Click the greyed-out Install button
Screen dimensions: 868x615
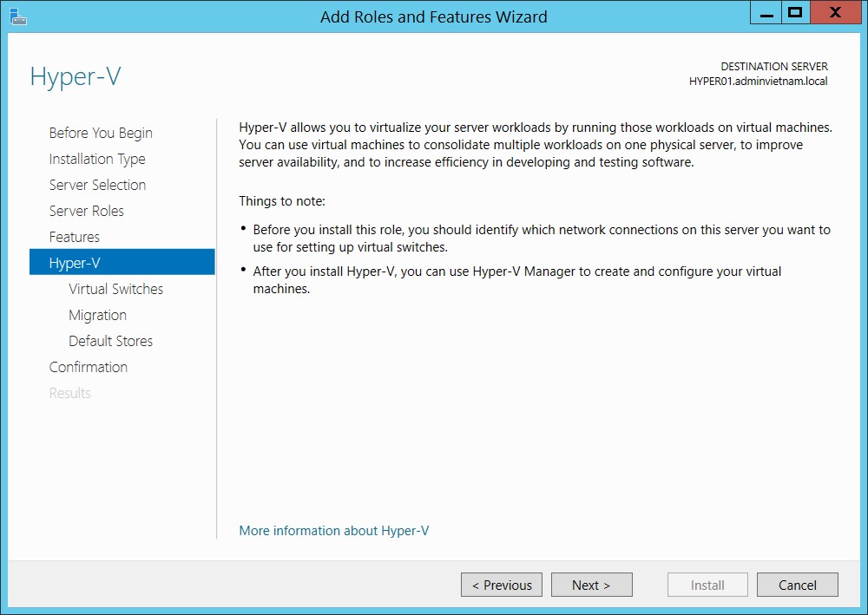tap(707, 585)
